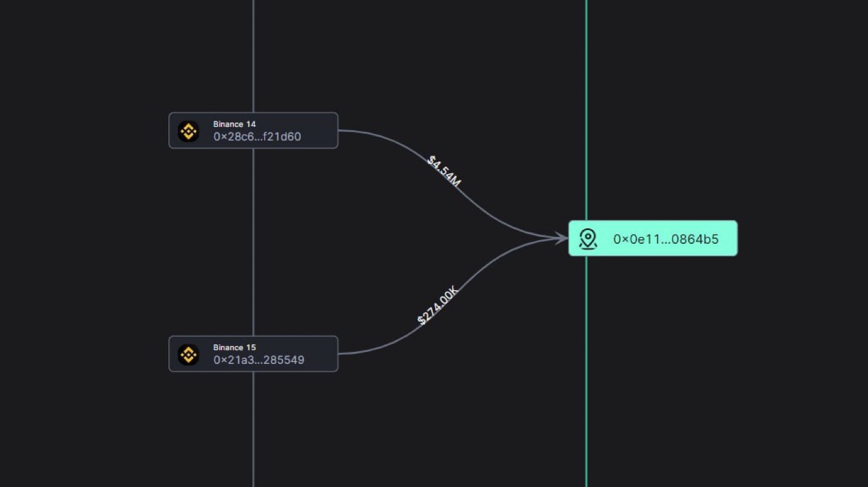Click the Binance logo on Binance 15 node
Screen dimensions: 868x487
click(x=188, y=354)
